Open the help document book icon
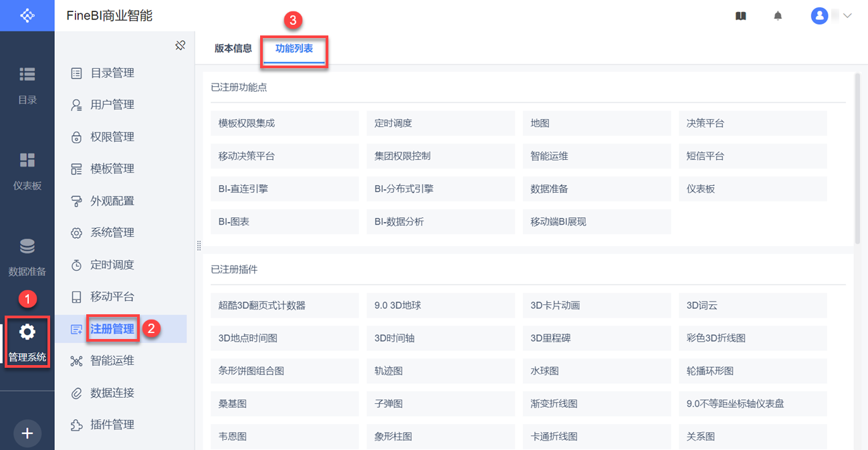 point(740,16)
